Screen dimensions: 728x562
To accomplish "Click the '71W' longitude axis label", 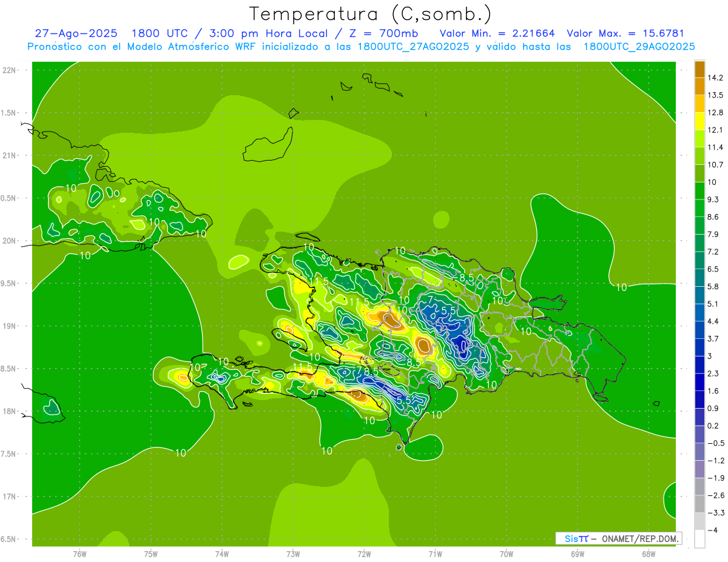I will (x=435, y=554).
